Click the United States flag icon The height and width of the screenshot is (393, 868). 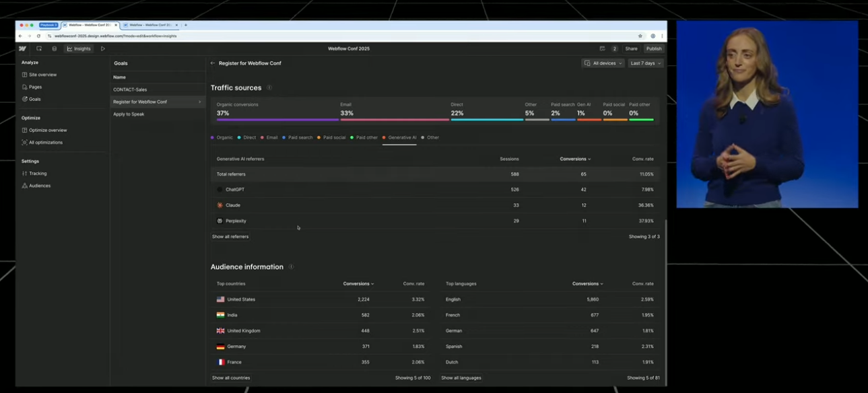click(x=220, y=299)
